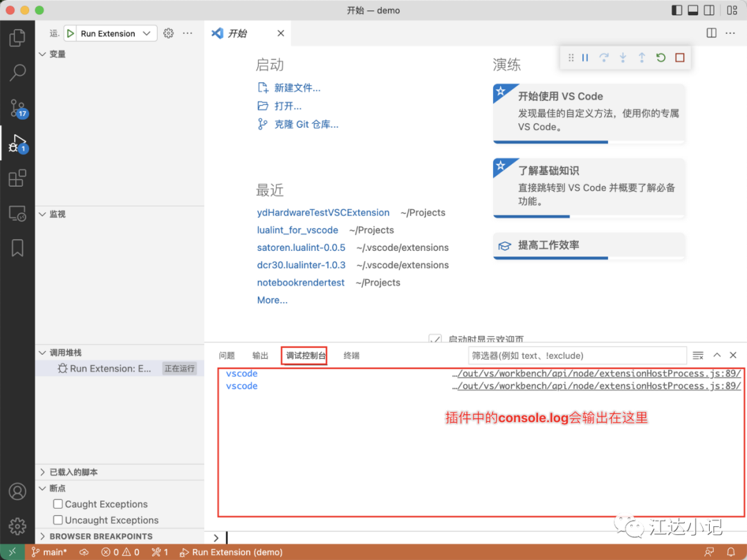Image resolution: width=747 pixels, height=560 pixels.
Task: Toggle panel layout icon in title bar
Action: coord(693,10)
